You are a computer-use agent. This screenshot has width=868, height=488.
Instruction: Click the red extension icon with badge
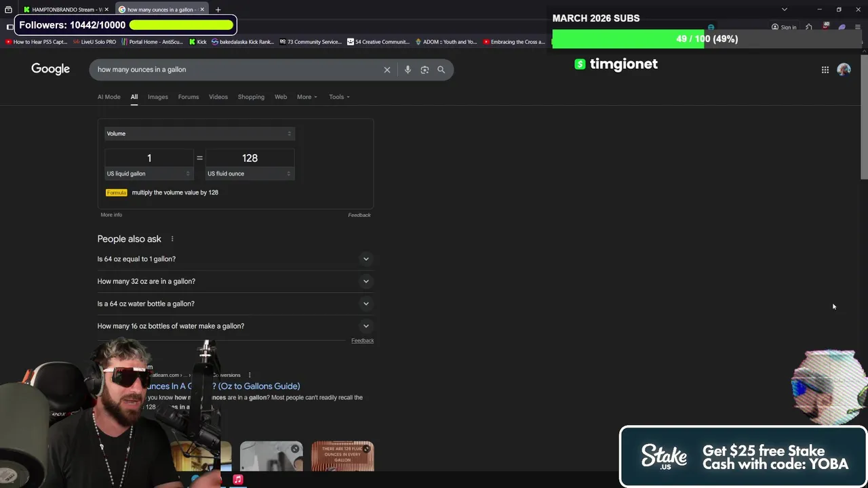click(825, 27)
